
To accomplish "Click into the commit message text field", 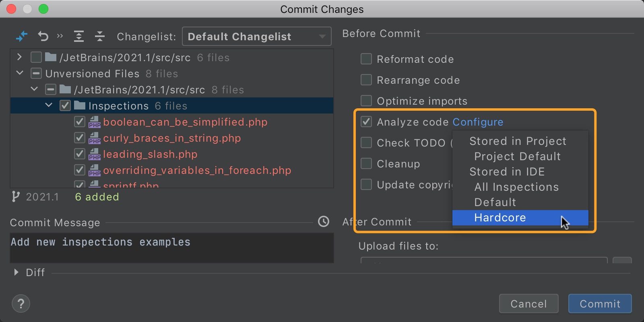I will coord(172,248).
